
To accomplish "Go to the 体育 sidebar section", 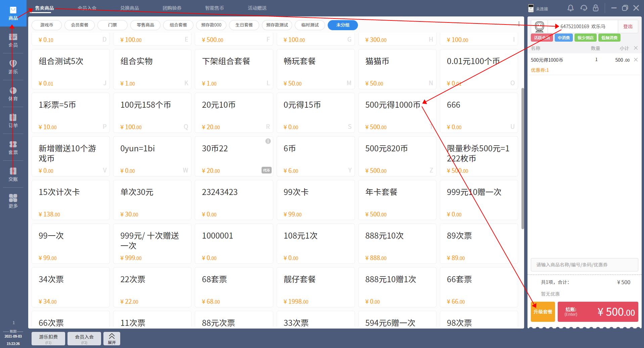I will tap(13, 94).
